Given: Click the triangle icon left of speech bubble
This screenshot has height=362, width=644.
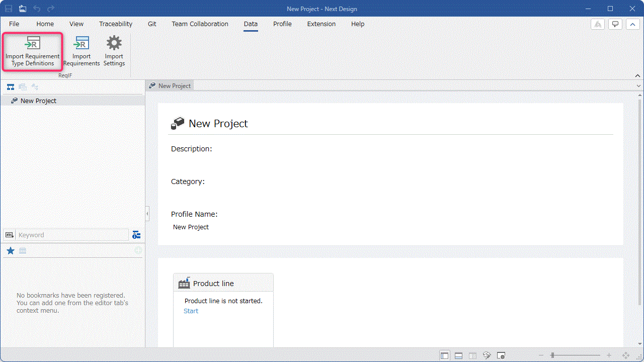Looking at the screenshot, I should point(598,24).
